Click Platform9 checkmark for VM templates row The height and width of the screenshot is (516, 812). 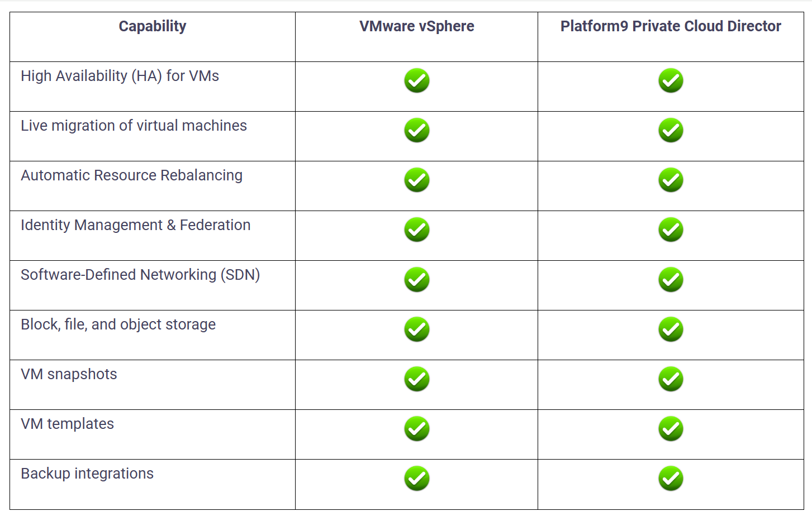point(671,429)
